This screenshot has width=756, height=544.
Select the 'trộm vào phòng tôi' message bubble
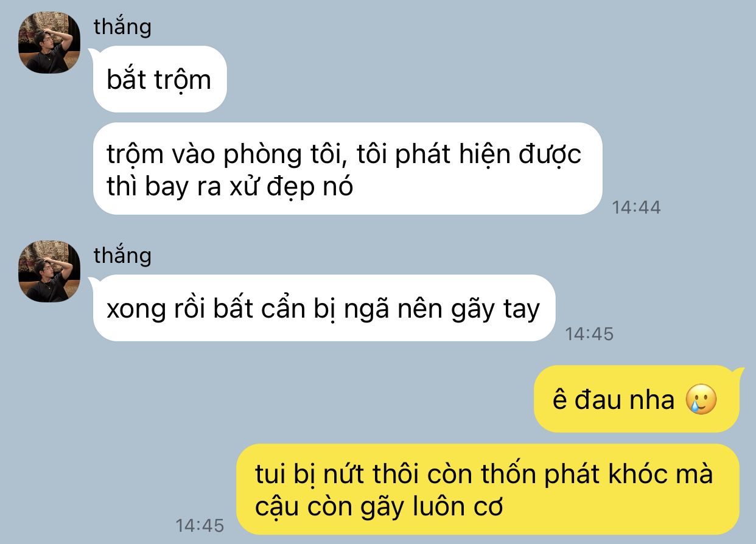click(346, 169)
